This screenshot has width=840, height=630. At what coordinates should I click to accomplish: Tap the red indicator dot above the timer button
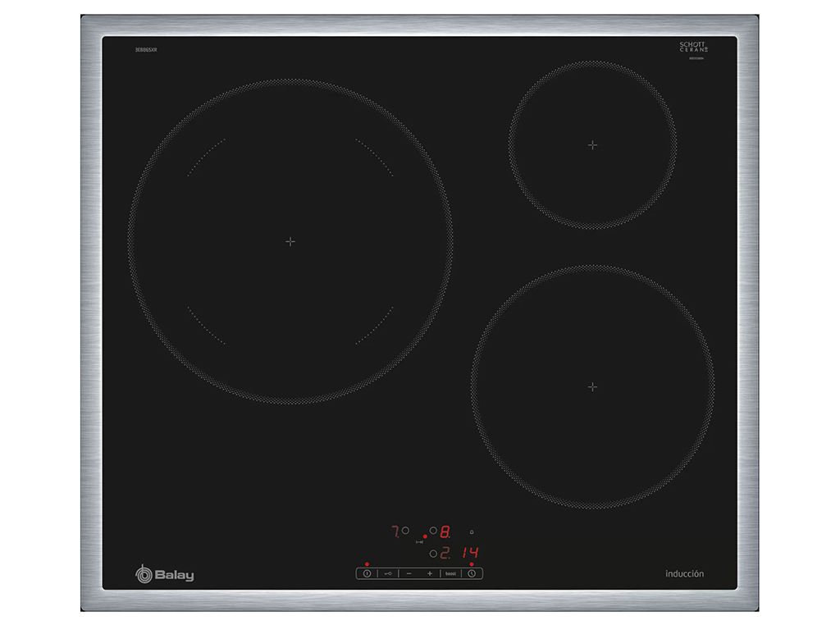tap(472, 564)
